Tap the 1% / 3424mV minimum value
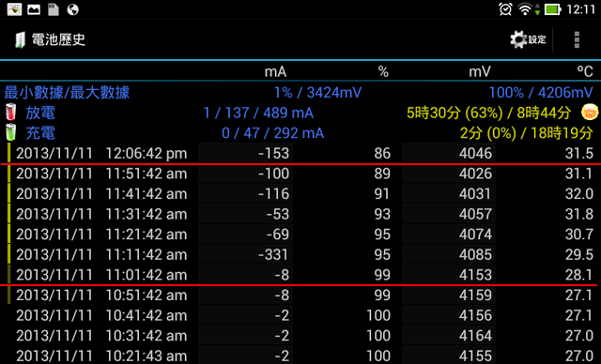 (x=317, y=93)
